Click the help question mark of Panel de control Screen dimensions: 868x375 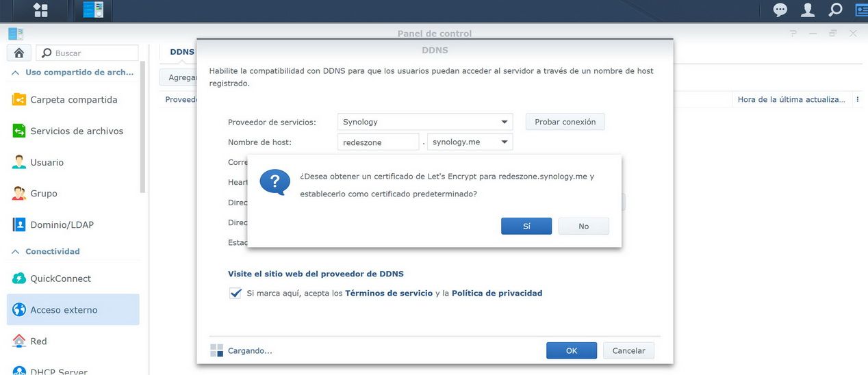click(793, 33)
